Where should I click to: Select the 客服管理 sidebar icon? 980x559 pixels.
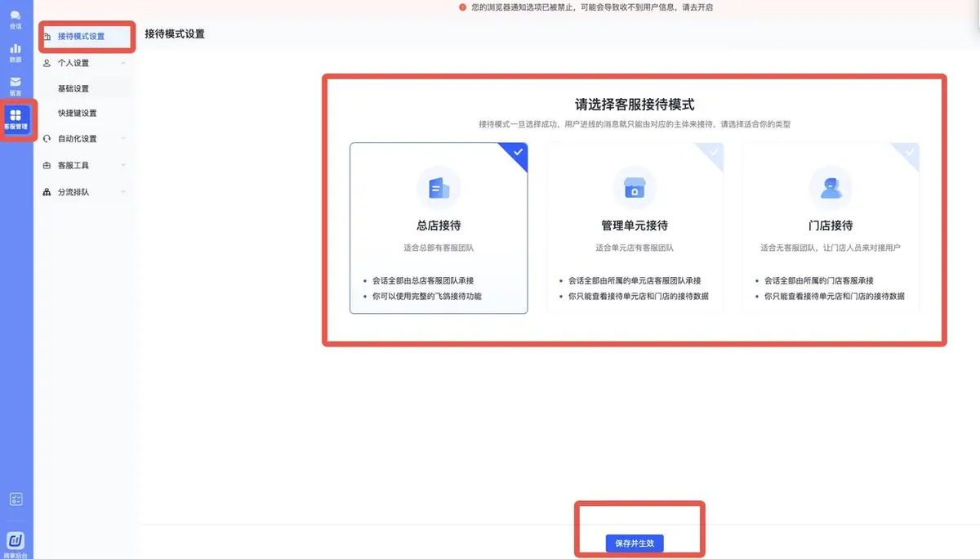click(16, 119)
